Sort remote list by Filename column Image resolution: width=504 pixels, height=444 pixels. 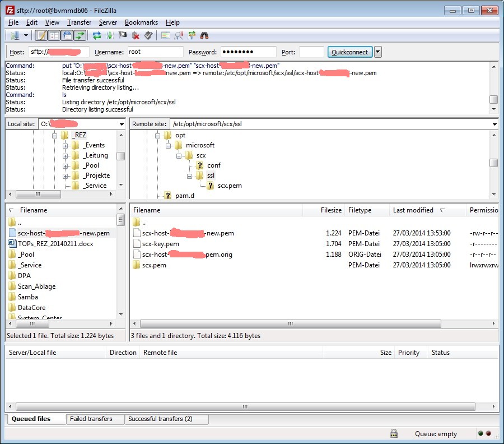(x=216, y=210)
